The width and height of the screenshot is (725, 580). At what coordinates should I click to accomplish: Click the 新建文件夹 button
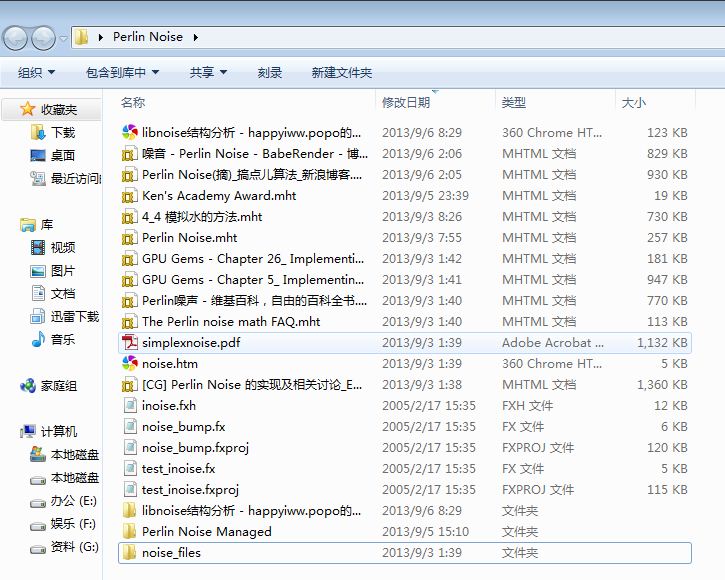tap(342, 73)
